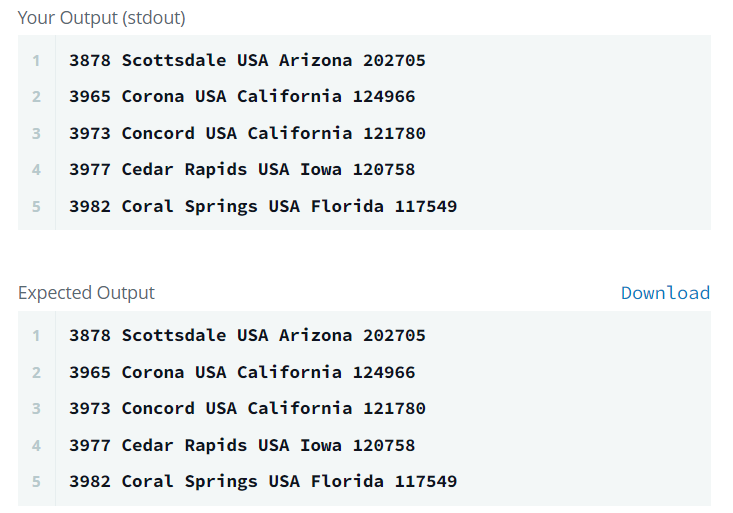The height and width of the screenshot is (513, 733).
Task: Click line number 2 in Expected Output
Action: pyautogui.click(x=36, y=372)
